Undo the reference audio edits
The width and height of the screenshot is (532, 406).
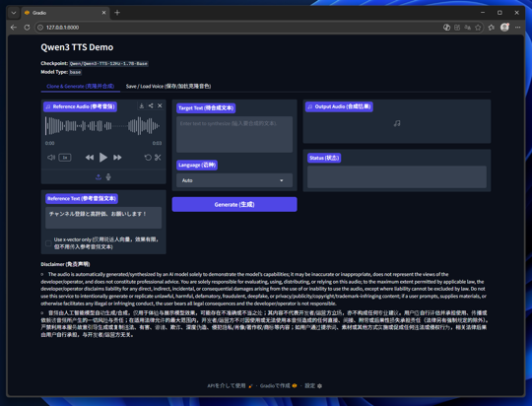pyautogui.click(x=148, y=157)
